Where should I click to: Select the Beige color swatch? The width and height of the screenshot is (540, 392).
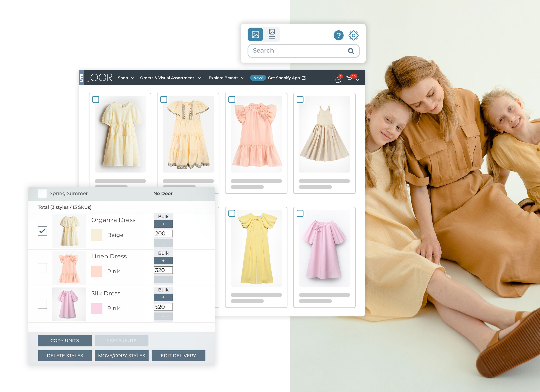tap(97, 235)
